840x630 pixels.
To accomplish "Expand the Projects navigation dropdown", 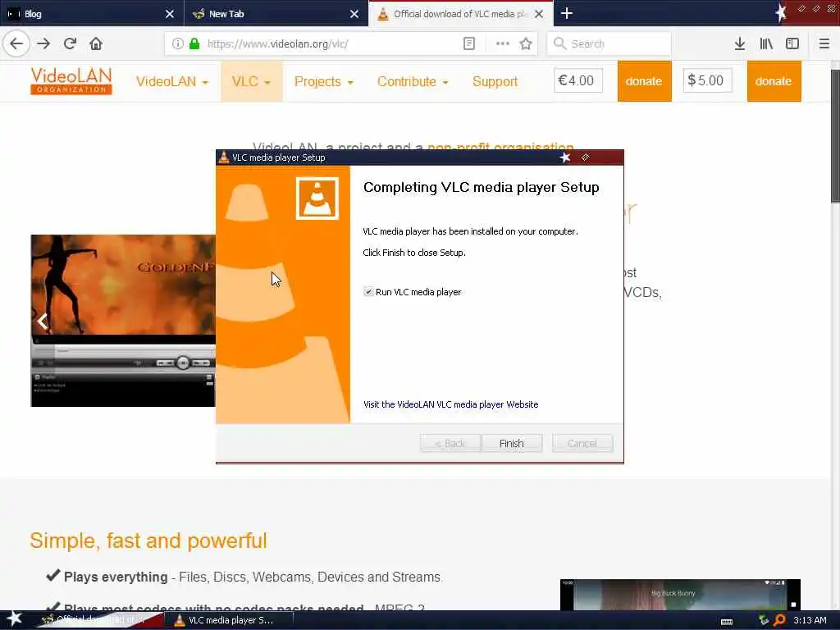I will (x=323, y=81).
